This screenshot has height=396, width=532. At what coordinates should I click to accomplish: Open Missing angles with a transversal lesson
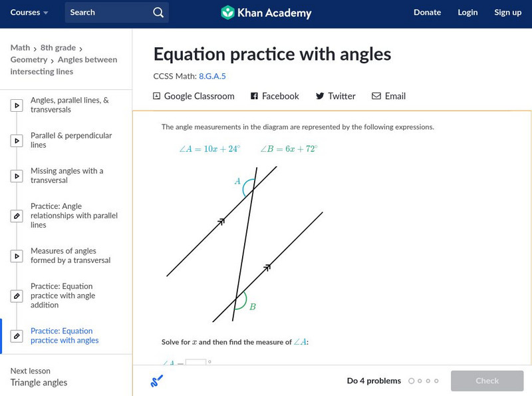click(66, 176)
